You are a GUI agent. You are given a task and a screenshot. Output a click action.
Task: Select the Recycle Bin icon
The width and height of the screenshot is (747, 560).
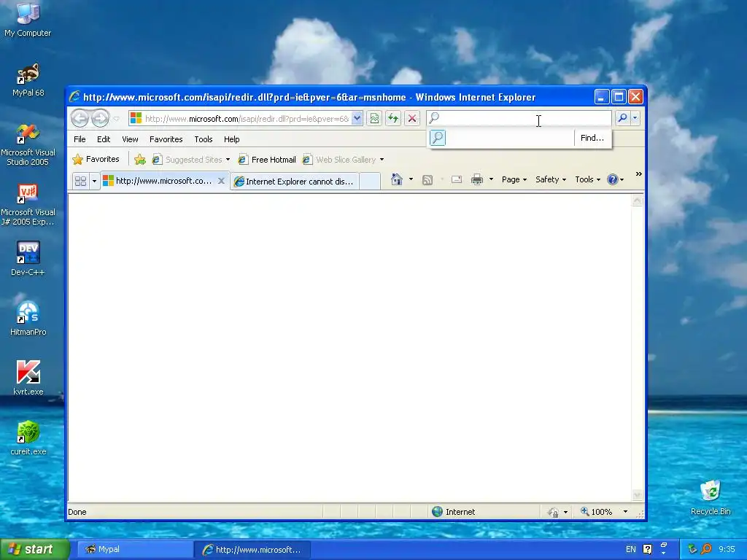tap(711, 497)
